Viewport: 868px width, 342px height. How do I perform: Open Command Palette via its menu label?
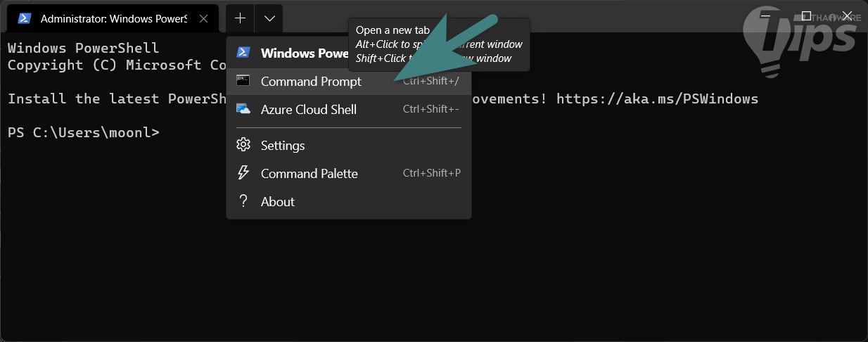coord(309,173)
